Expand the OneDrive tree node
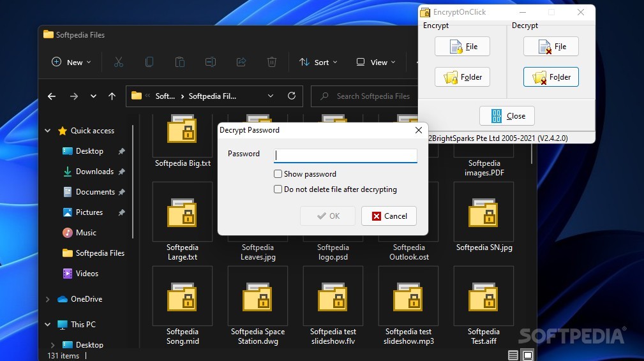 [x=48, y=299]
